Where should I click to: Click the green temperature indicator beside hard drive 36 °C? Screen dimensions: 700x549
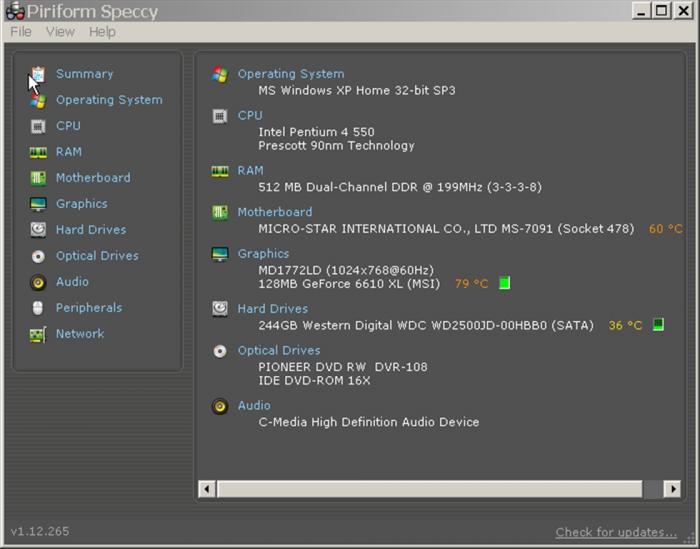[x=658, y=324]
